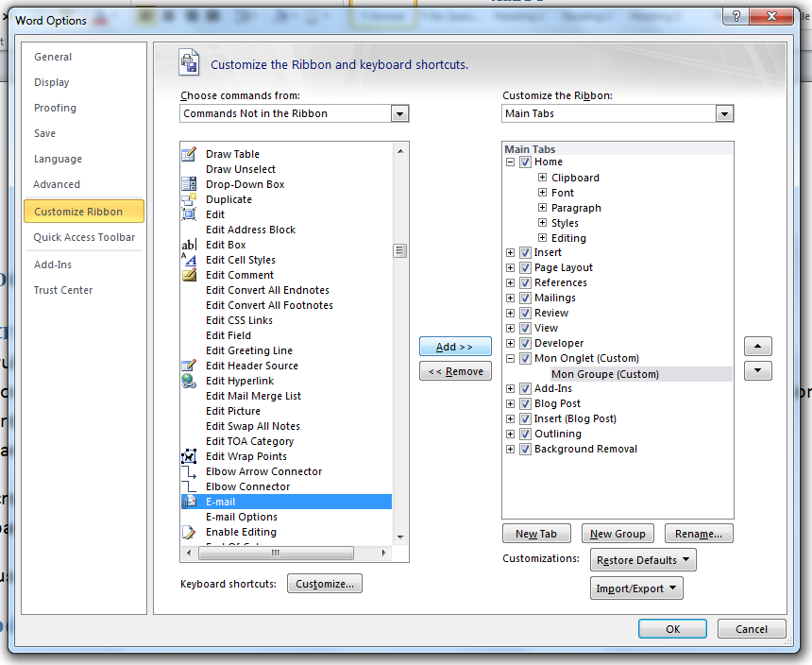This screenshot has height=665, width=812.
Task: Click the Edit Wrap Points icon
Action: 189,456
